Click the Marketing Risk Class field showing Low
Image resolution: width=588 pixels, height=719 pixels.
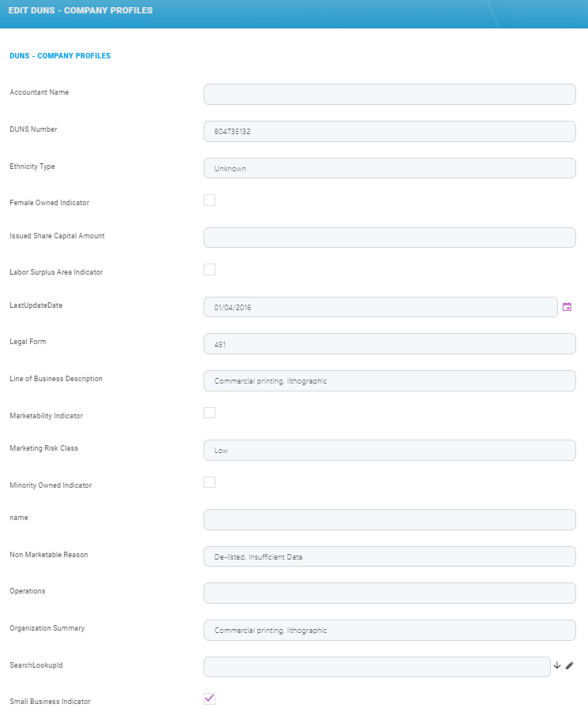pyautogui.click(x=389, y=450)
